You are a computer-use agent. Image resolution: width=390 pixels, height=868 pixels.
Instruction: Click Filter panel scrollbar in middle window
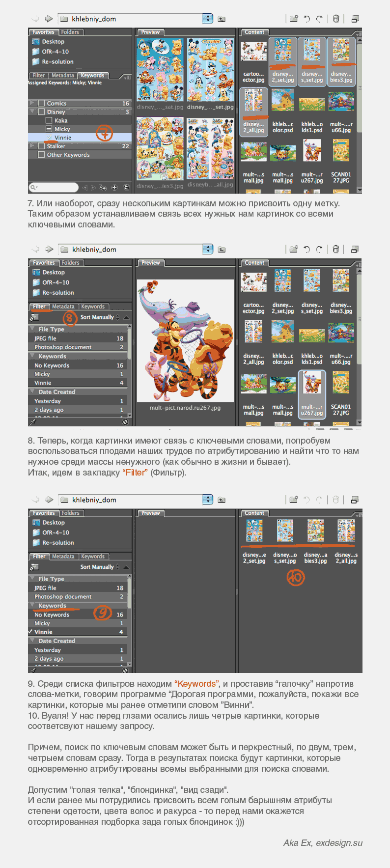[x=130, y=343]
